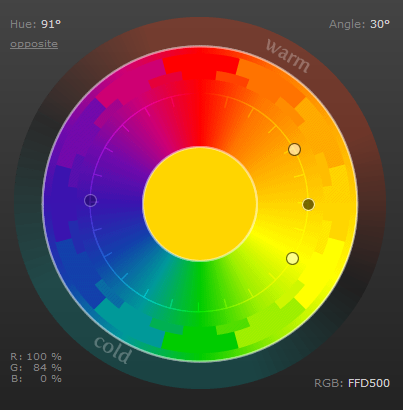The image size is (403, 410).
Task: Select the pale yellow secondary hue handle
Action: pos(292,258)
